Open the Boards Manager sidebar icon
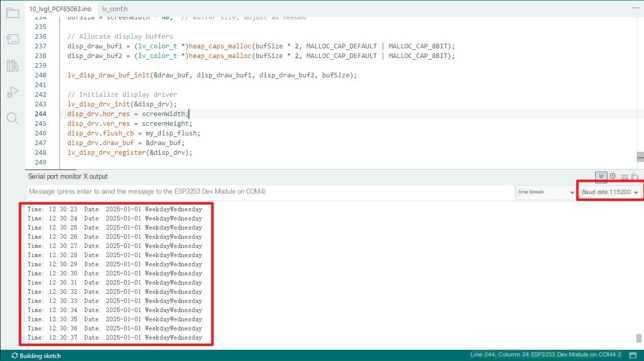Viewport: 644px width, 361px height. pyautogui.click(x=12, y=39)
